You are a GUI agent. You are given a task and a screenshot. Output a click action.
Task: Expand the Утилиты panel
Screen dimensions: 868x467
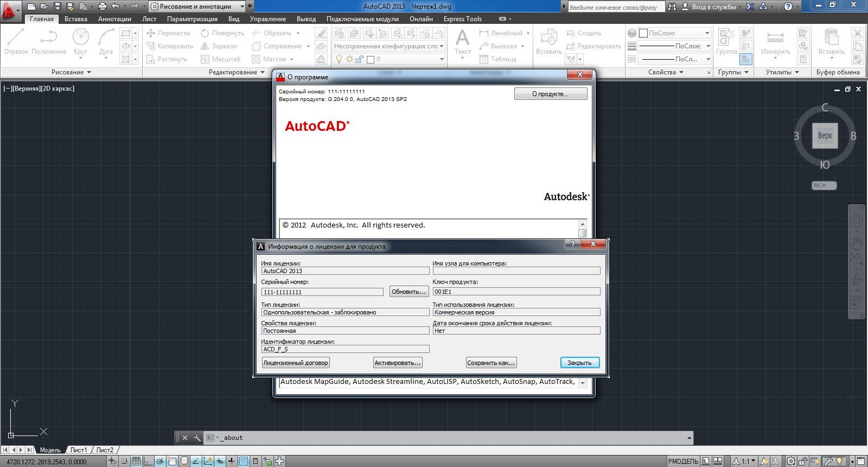(x=782, y=72)
